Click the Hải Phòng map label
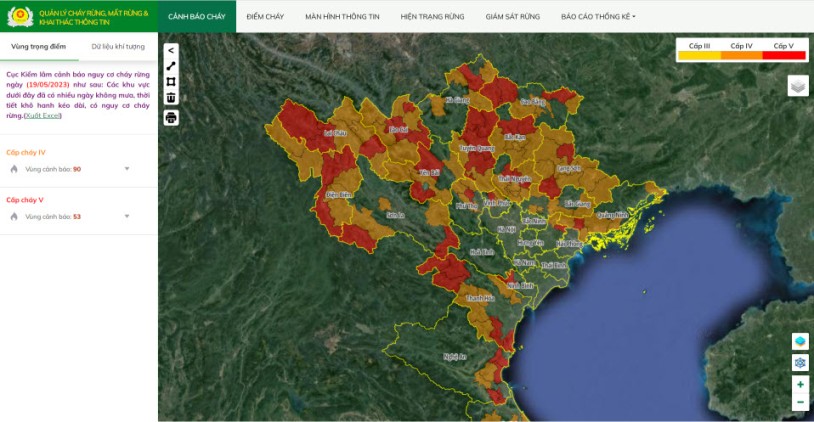This screenshot has width=814, height=422. (x=569, y=243)
